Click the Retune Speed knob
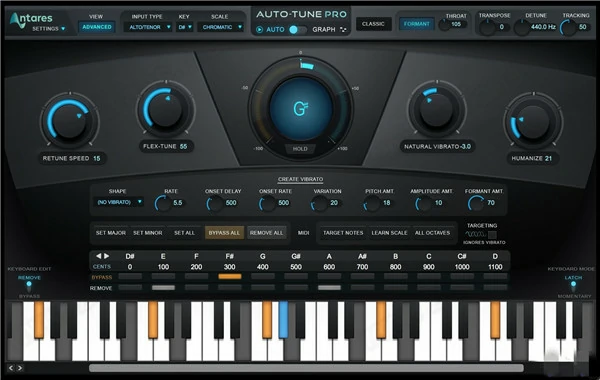The image size is (600, 380). (70, 121)
